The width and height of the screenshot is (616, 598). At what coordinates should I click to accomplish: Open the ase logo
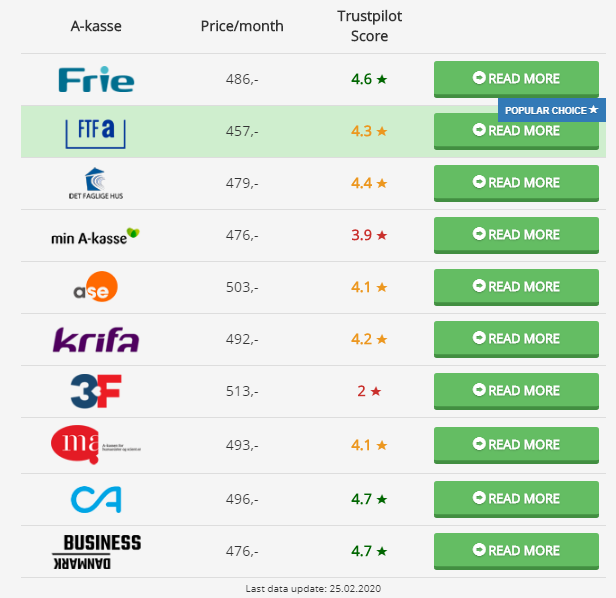pyautogui.click(x=95, y=287)
